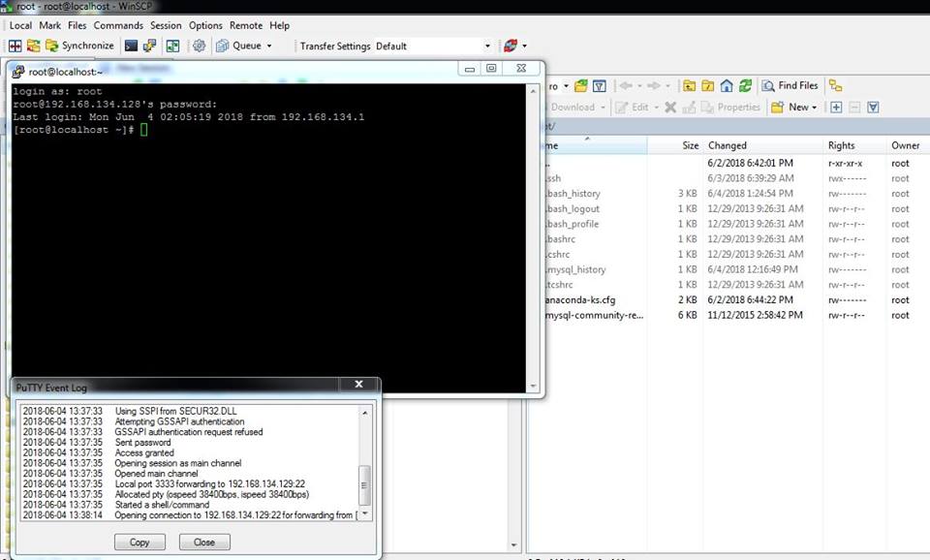930x560 pixels.
Task: Go to remote home directory icon
Action: coord(727,86)
